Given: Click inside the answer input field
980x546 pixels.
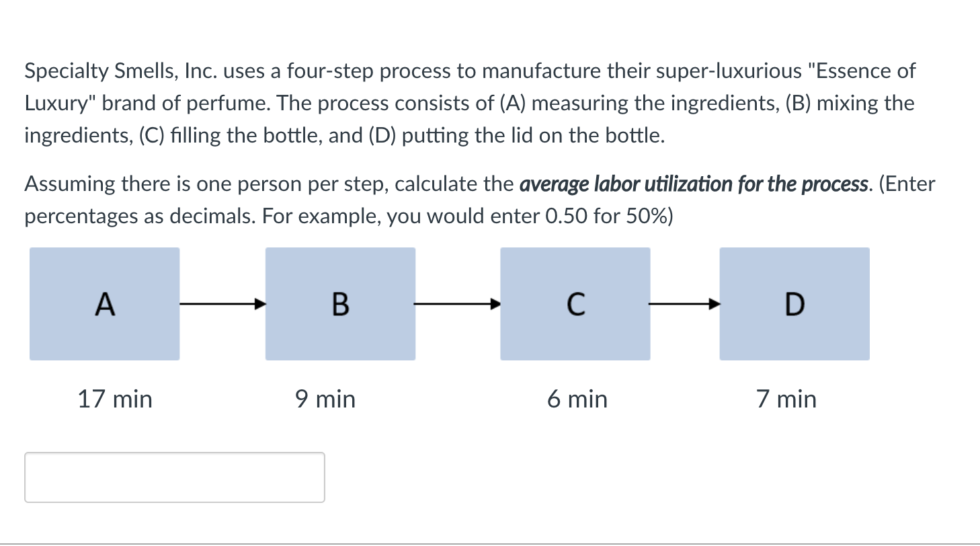Looking at the screenshot, I should 174,477.
